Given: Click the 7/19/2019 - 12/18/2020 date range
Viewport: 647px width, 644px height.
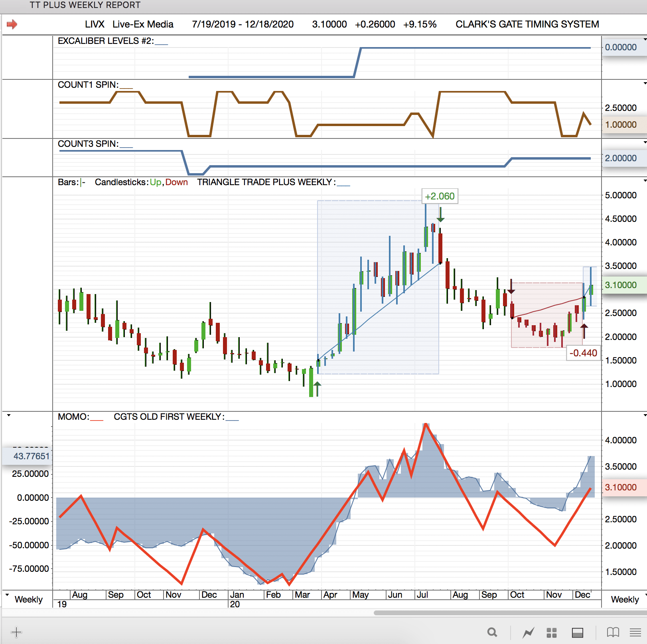Looking at the screenshot, I should (243, 24).
